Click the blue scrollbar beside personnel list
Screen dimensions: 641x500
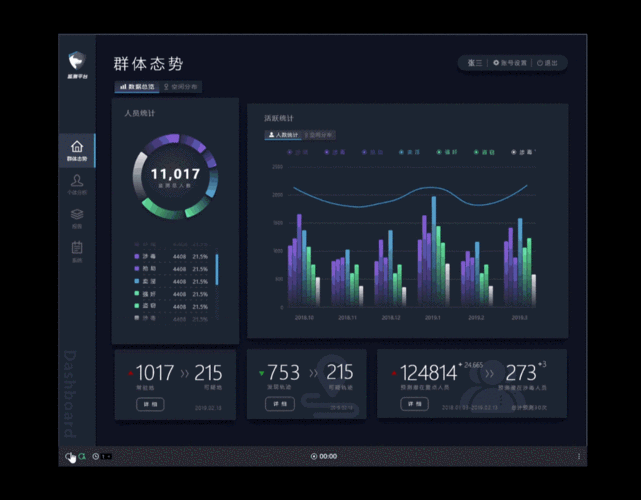(216, 270)
